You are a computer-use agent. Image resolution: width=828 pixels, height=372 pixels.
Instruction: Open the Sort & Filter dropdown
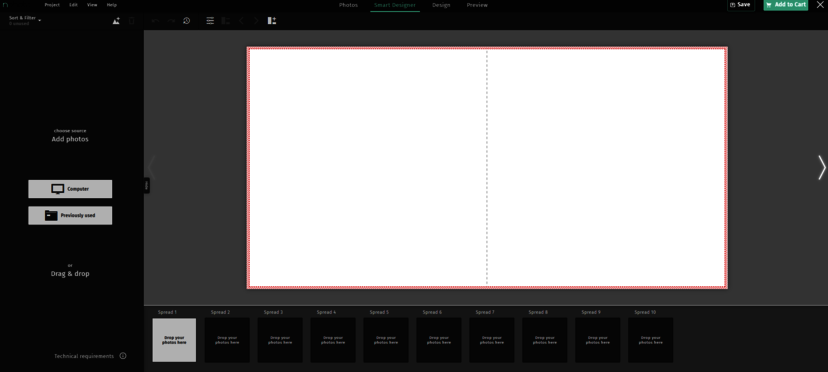[25, 20]
